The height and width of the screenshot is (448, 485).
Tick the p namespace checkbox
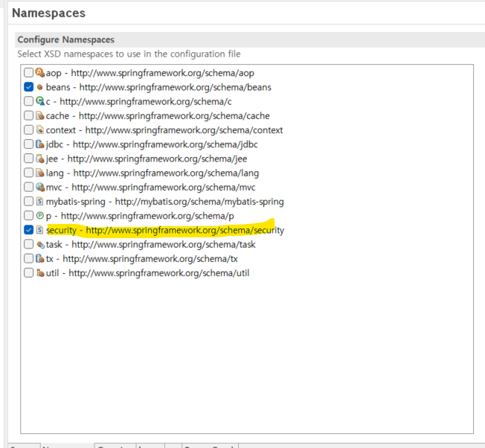(28, 216)
